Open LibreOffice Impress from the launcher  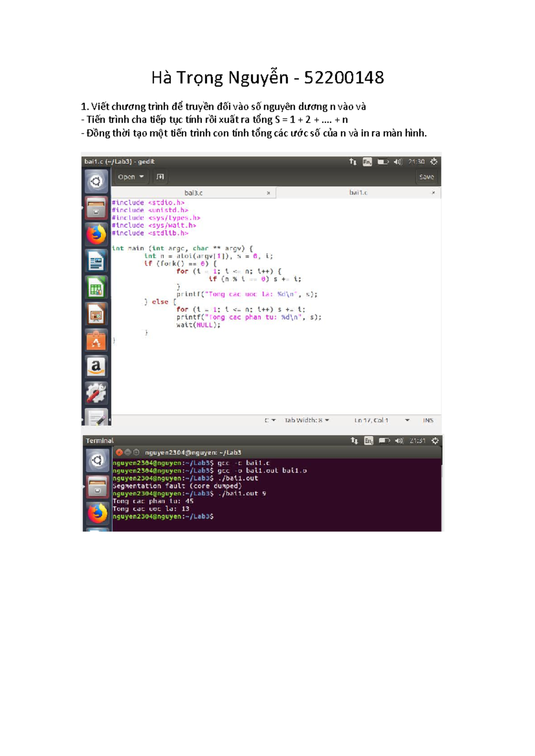pyautogui.click(x=96, y=314)
